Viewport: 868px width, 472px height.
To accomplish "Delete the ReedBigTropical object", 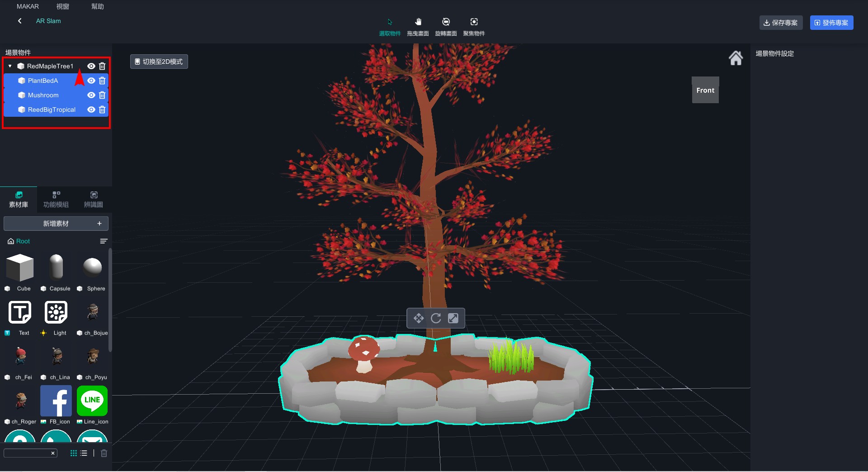I will 102,110.
